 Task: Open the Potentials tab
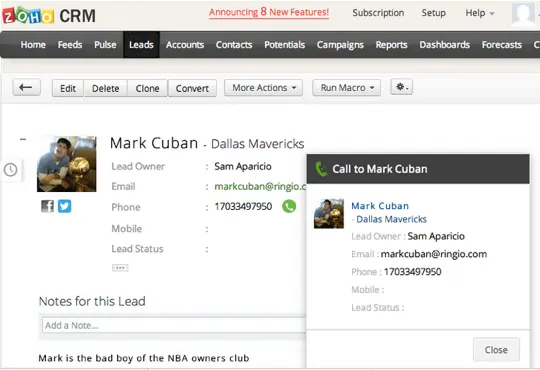(x=284, y=45)
